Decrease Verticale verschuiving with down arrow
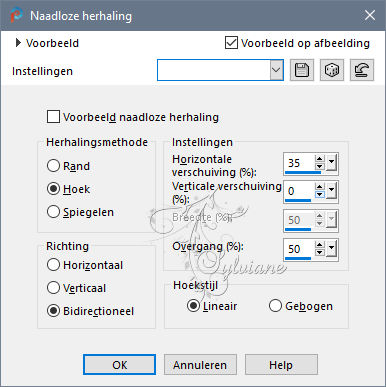 point(319,194)
